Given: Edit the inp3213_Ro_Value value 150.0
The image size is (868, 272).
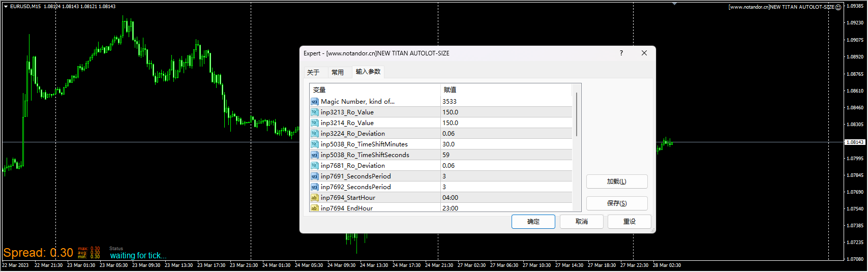Looking at the screenshot, I should click(506, 112).
